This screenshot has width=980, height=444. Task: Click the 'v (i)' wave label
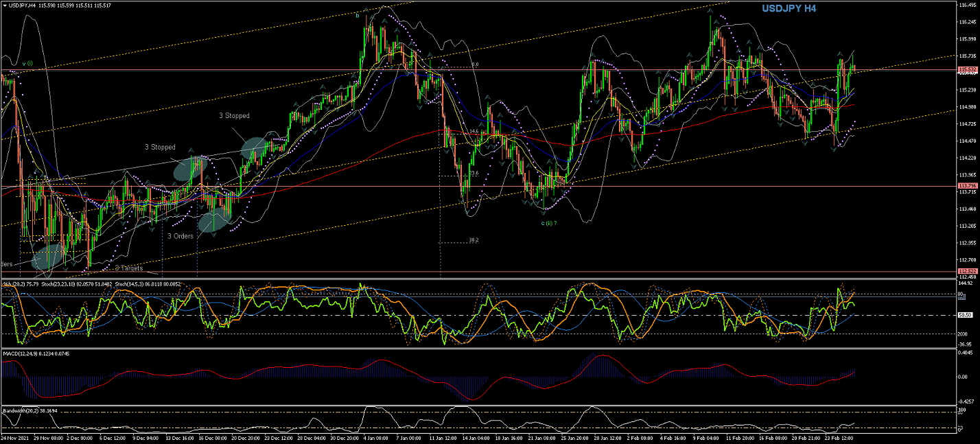coord(27,63)
